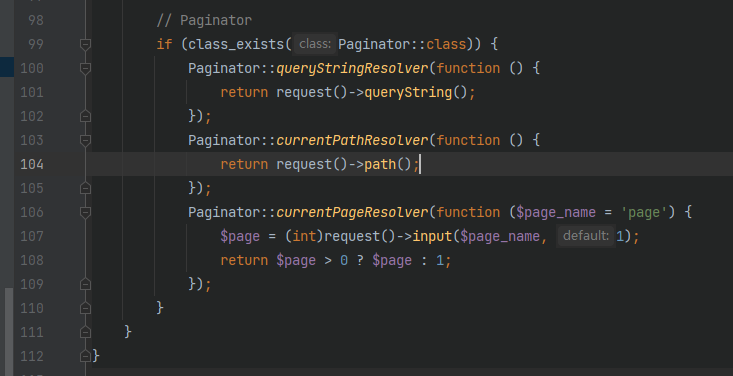
Task: Click line number 108 in the gutter
Action: [32, 260]
